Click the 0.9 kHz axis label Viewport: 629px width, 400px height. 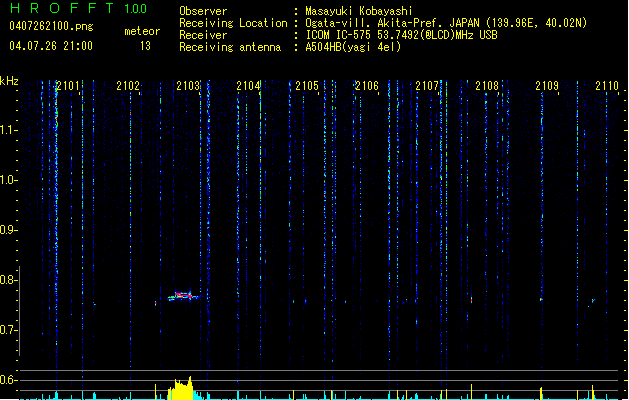click(x=8, y=230)
